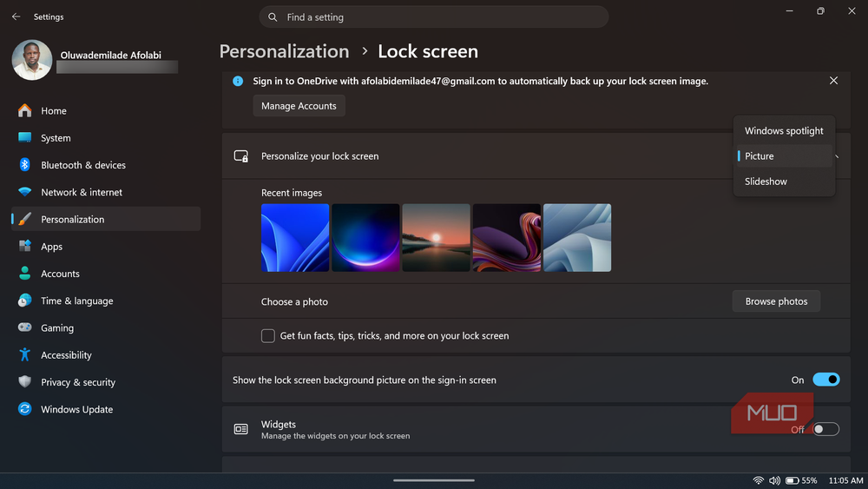Image resolution: width=868 pixels, height=489 pixels.
Task: Click the Find a setting search box
Action: click(x=434, y=17)
